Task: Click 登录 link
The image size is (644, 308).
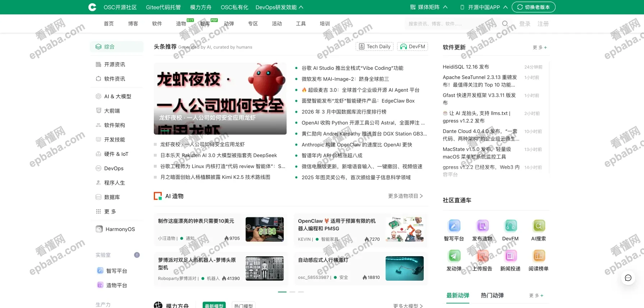Action: point(525,24)
